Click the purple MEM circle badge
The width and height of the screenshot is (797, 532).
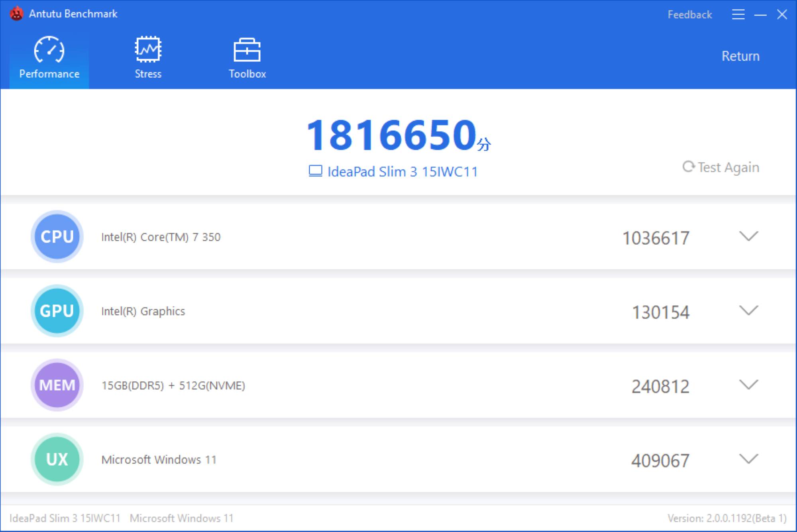(x=57, y=385)
